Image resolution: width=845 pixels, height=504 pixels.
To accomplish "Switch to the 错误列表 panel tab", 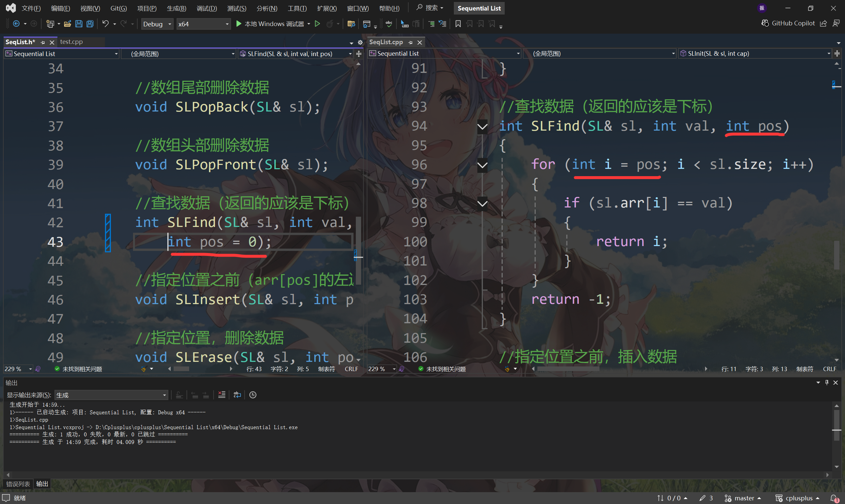I will tap(18, 484).
